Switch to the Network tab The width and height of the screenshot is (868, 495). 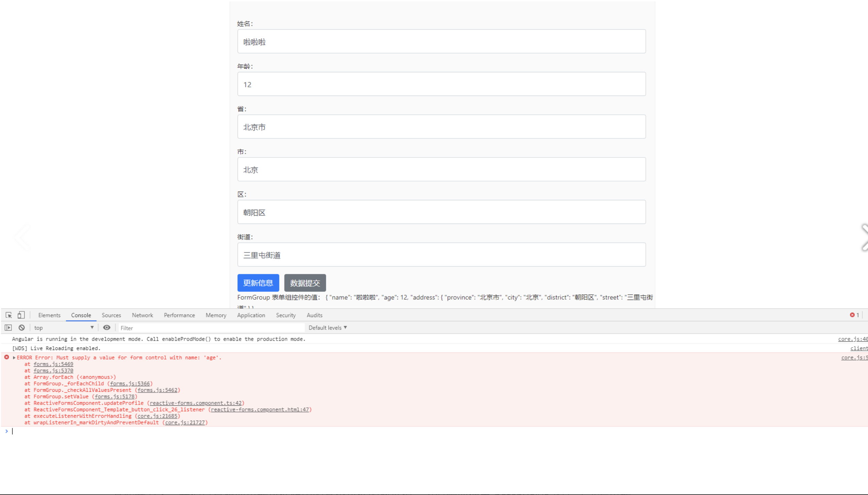tap(142, 315)
